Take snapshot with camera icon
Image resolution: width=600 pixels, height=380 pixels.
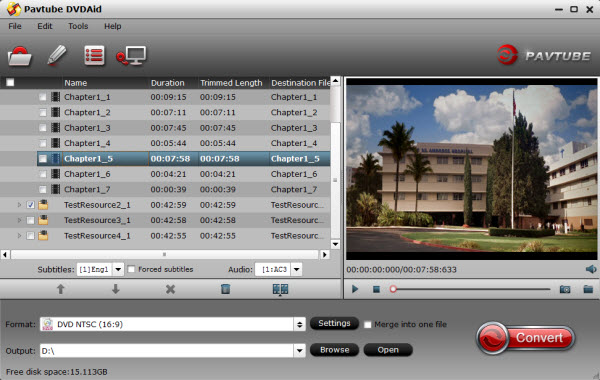pos(565,289)
